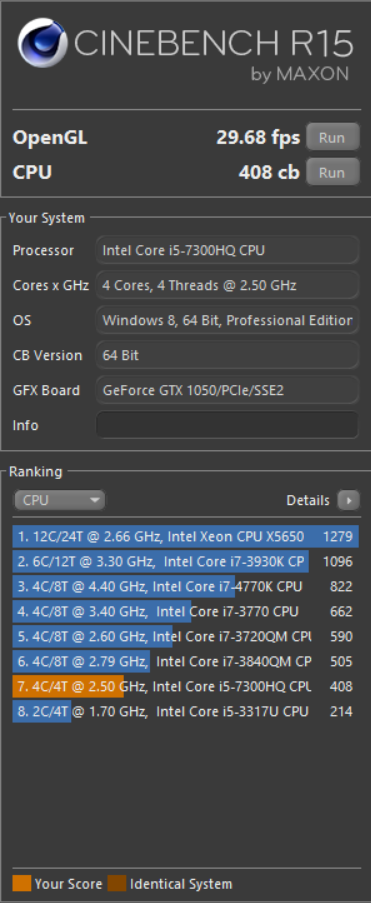Click the Details arrow button
371x903 pixels.
coord(349,500)
